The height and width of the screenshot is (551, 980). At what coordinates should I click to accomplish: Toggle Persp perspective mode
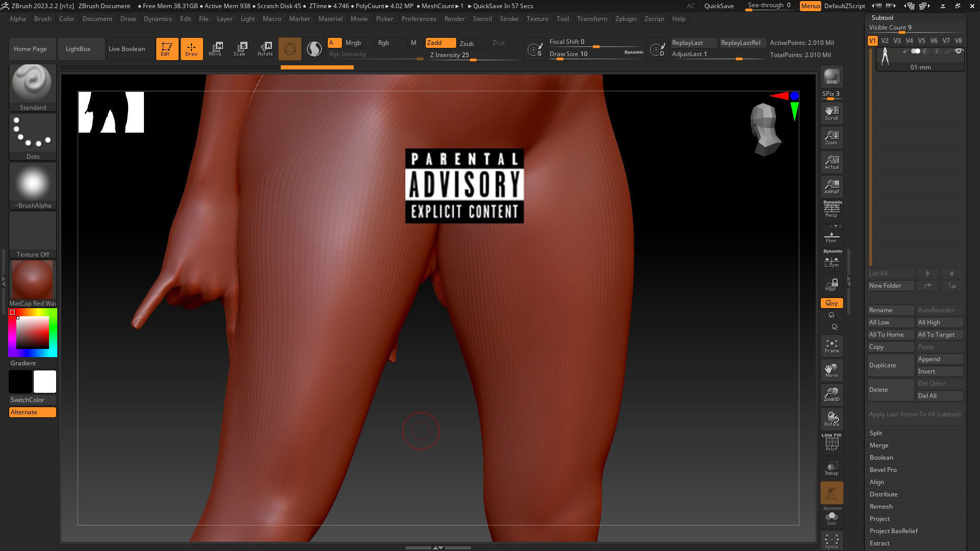pyautogui.click(x=831, y=210)
